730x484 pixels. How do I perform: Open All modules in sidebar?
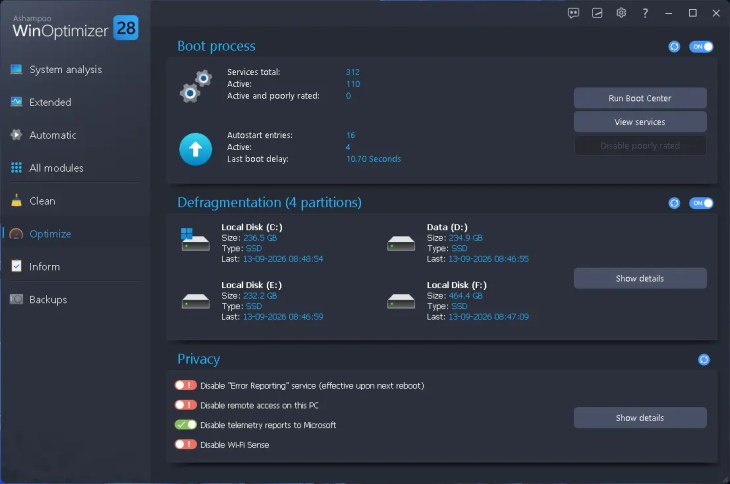(x=74, y=168)
